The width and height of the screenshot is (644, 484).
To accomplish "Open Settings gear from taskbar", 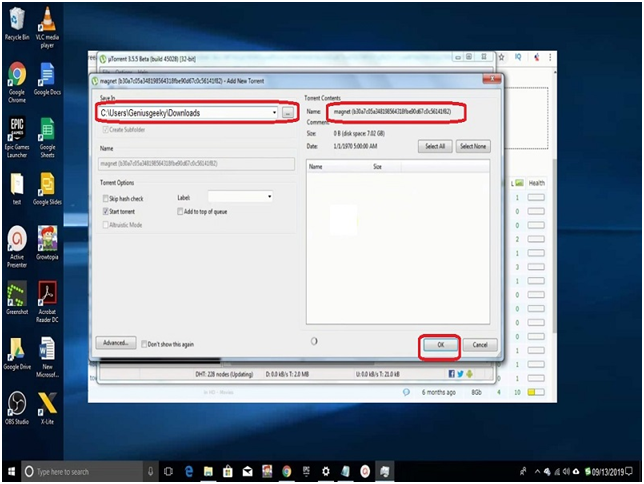I will [x=326, y=471].
